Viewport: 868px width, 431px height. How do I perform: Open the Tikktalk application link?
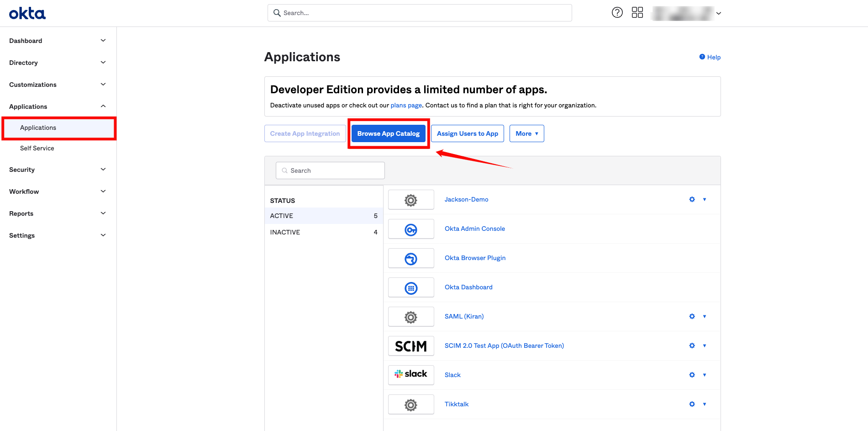(x=457, y=404)
